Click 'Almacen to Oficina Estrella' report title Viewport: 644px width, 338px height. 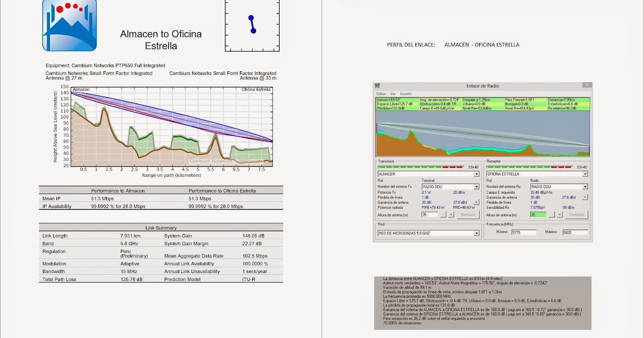pos(161,40)
